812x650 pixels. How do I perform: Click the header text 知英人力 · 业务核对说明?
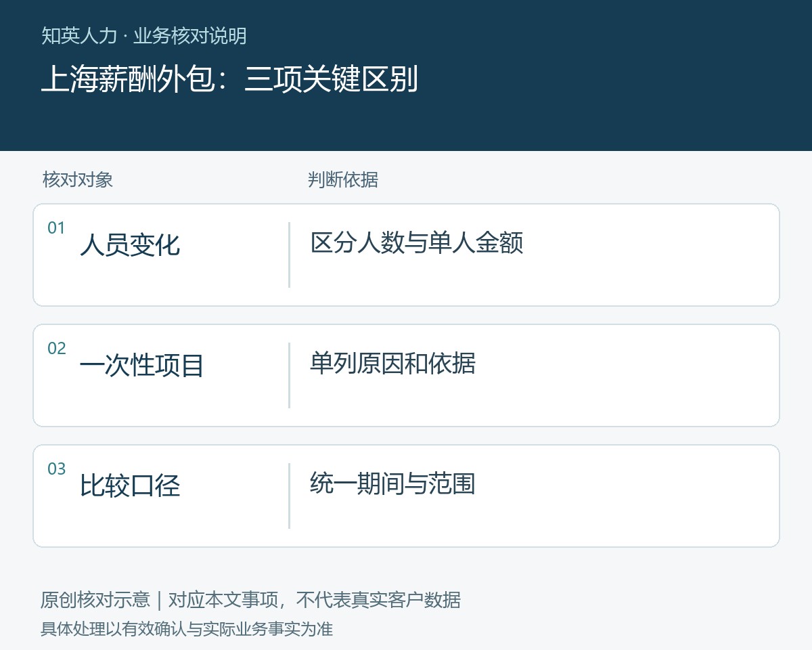(x=143, y=35)
